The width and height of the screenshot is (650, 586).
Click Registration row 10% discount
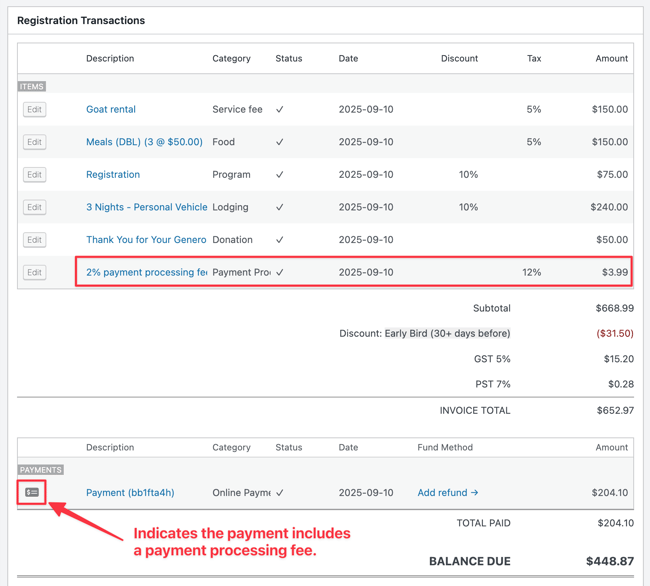click(468, 174)
